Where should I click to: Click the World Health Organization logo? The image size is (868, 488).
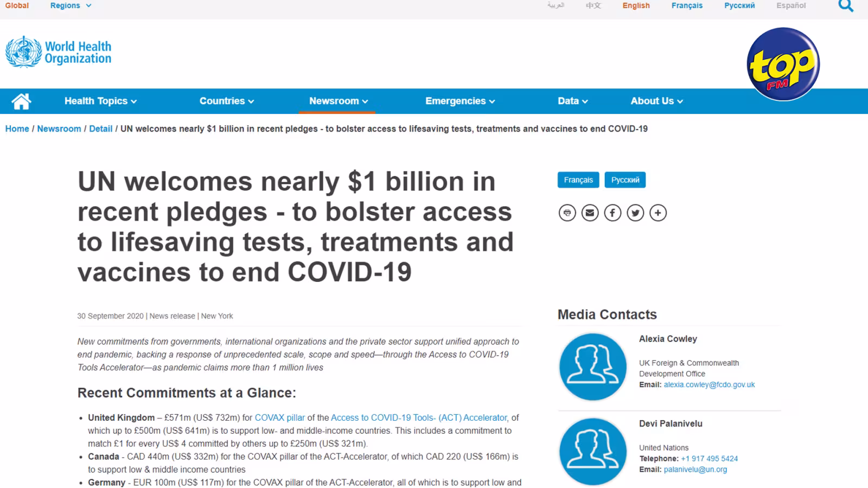click(x=59, y=52)
